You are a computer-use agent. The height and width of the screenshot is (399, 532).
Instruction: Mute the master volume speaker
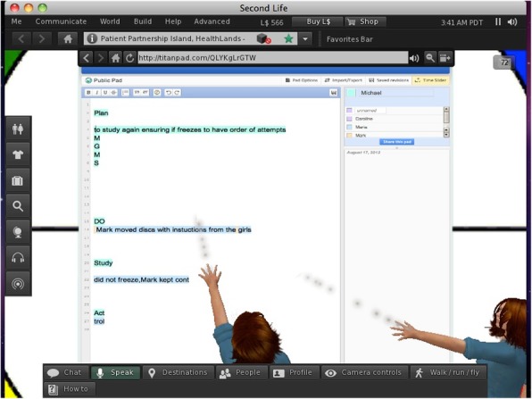(512, 22)
